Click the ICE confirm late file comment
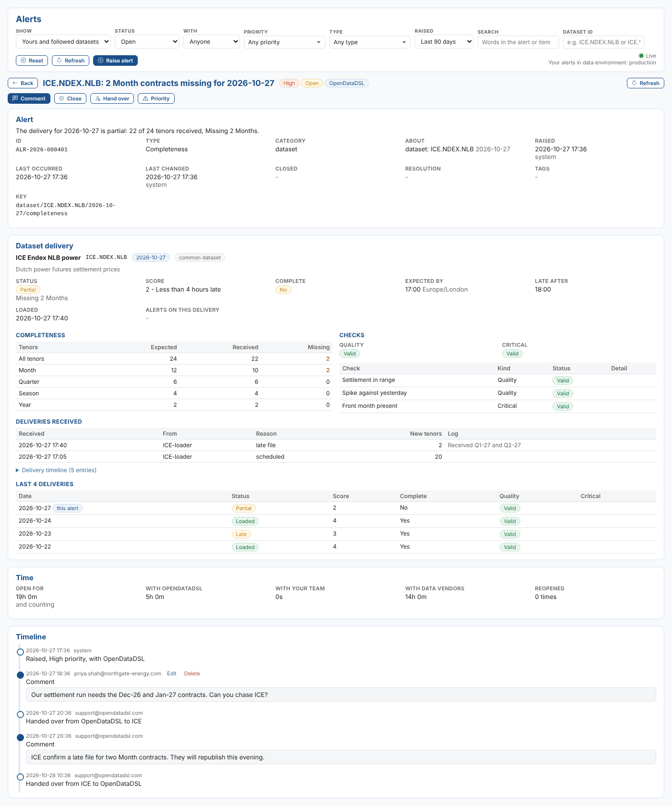This screenshot has width=672, height=806. point(341,757)
